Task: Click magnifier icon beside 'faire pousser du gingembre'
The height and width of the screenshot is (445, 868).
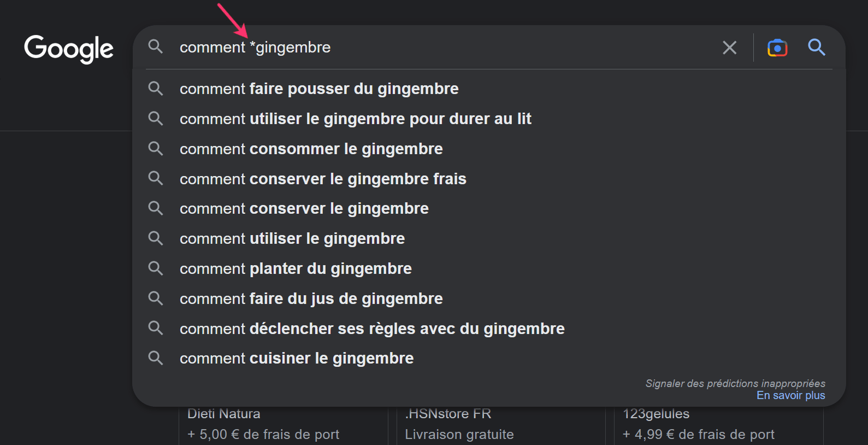Action: pyautogui.click(x=156, y=89)
